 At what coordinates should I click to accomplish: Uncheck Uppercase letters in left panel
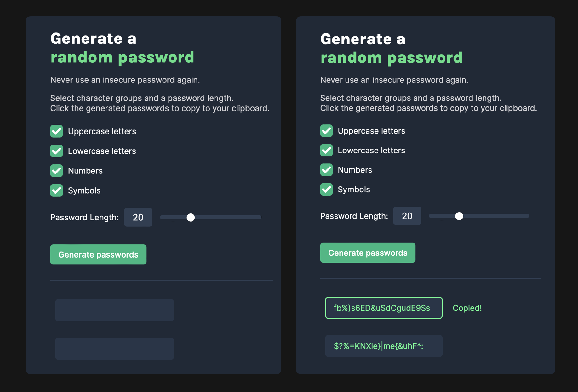click(x=57, y=131)
